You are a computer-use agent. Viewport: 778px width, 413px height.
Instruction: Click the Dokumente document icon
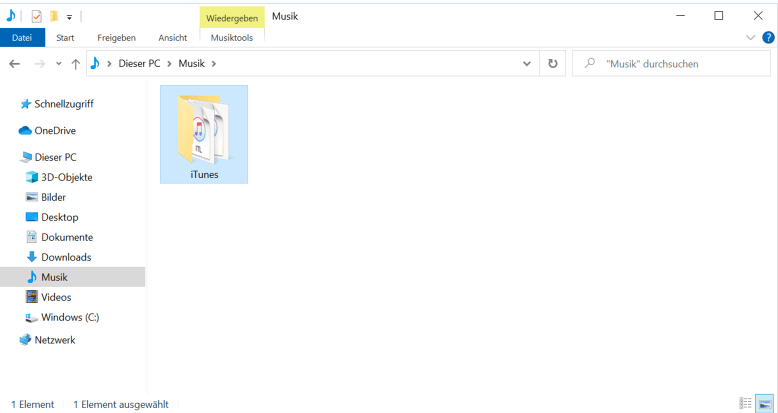pos(32,237)
